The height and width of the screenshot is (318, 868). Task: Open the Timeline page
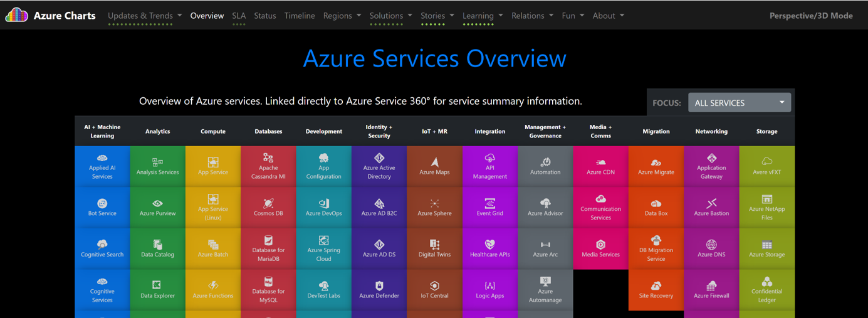click(x=300, y=16)
